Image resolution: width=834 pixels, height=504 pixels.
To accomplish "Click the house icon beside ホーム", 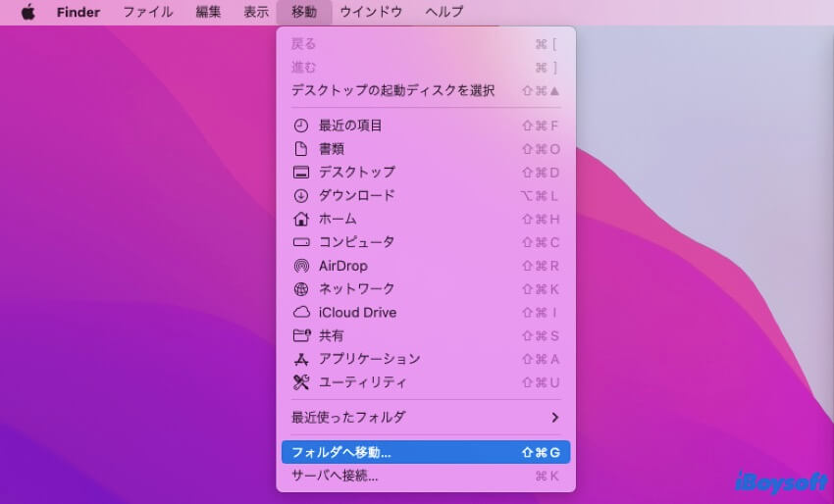I will coord(301,219).
